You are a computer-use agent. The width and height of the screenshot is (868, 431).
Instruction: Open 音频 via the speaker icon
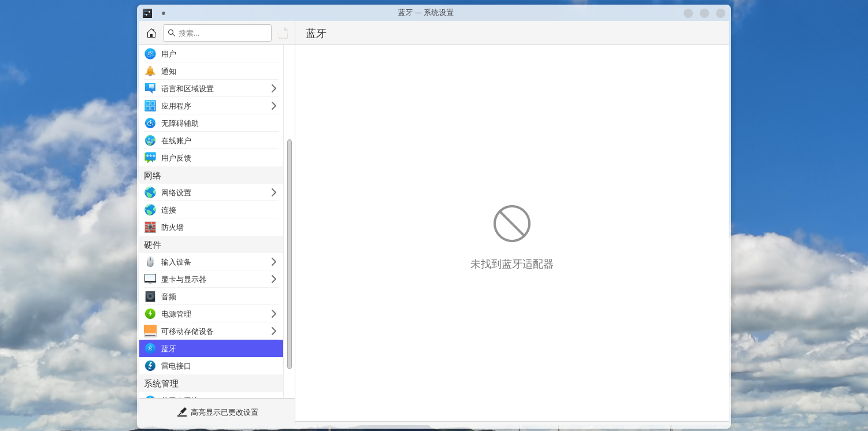pos(150,296)
